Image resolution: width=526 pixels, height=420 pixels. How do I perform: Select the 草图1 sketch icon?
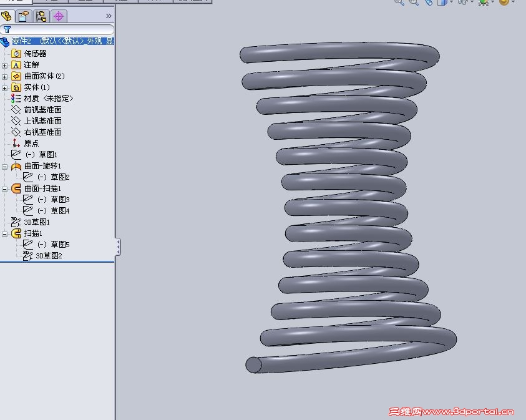coord(16,154)
